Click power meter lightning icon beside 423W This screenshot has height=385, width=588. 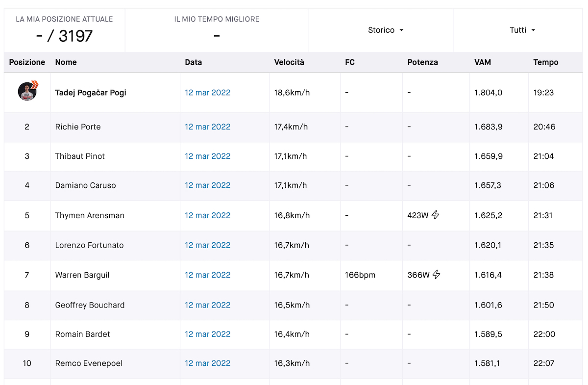pyautogui.click(x=435, y=215)
